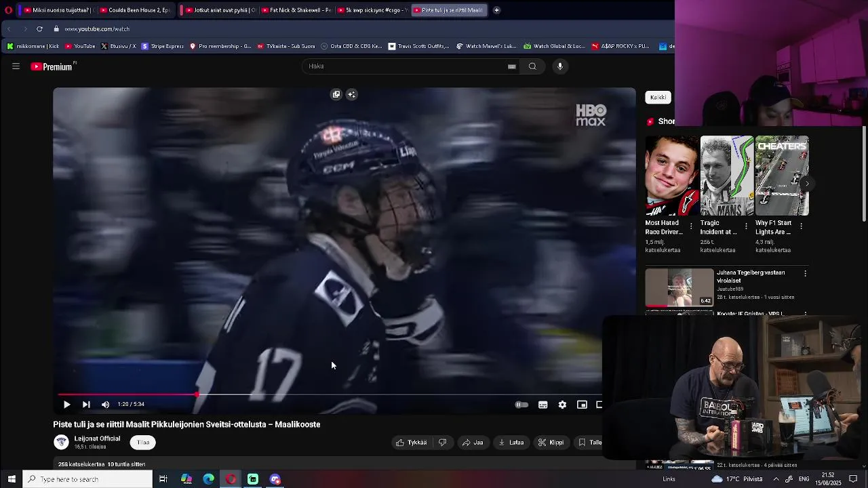Open Leijonat Official channel name link
Image resolution: width=868 pixels, height=488 pixels.
(97, 439)
